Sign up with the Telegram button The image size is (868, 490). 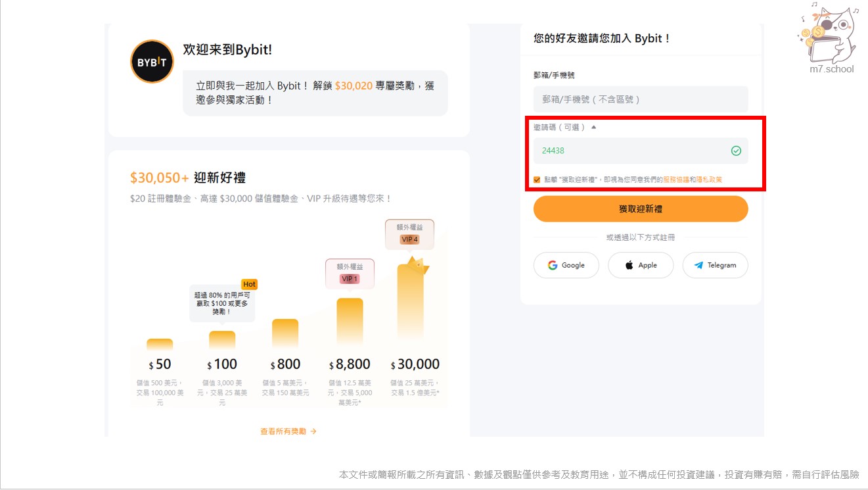pyautogui.click(x=715, y=265)
